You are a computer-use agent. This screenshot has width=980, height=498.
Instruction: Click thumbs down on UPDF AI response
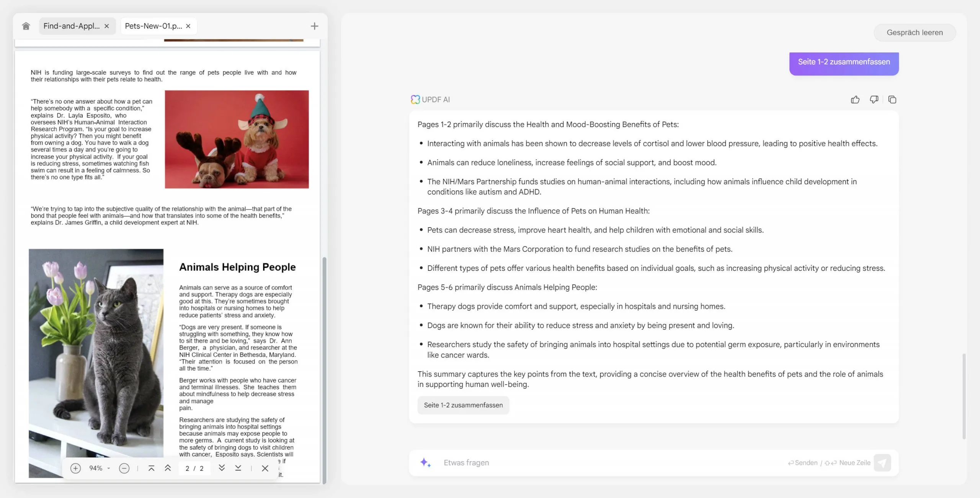click(874, 100)
